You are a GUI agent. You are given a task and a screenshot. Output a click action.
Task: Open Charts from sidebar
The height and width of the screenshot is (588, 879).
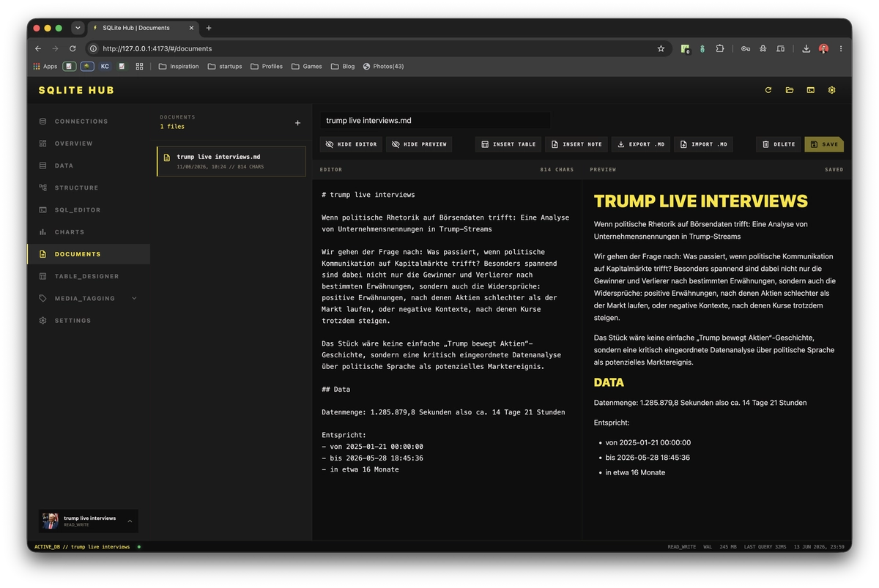89,232
